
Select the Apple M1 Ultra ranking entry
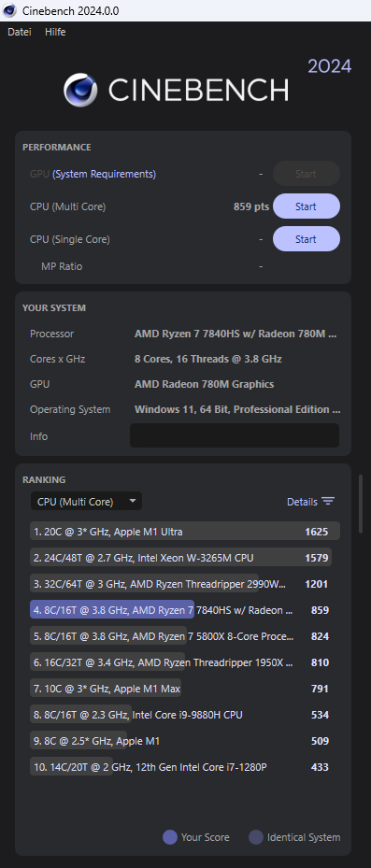tap(185, 532)
